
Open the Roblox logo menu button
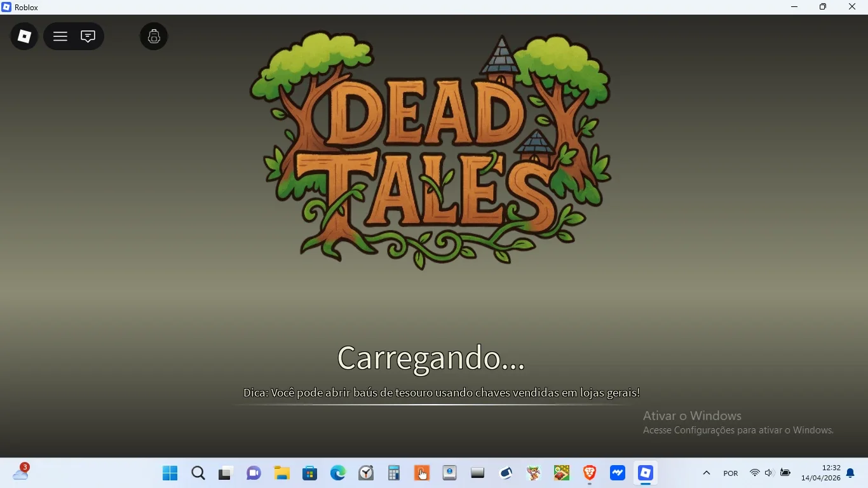[24, 36]
